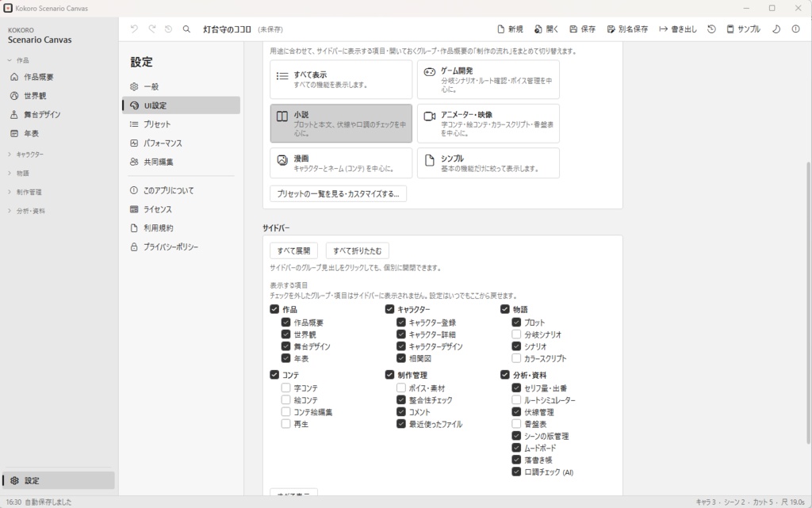Choose 別名保存 to save as

[627, 29]
